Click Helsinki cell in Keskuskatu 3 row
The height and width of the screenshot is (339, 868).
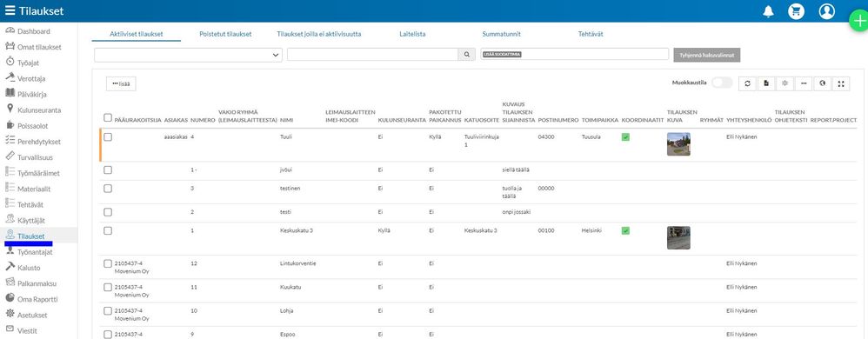pyautogui.click(x=591, y=230)
